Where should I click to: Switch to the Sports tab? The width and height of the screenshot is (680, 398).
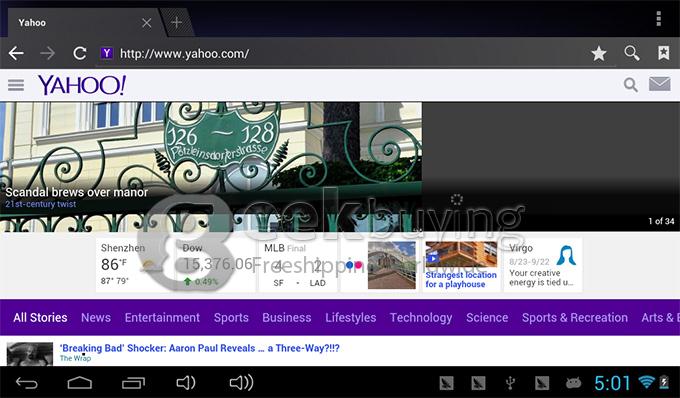pyautogui.click(x=231, y=317)
